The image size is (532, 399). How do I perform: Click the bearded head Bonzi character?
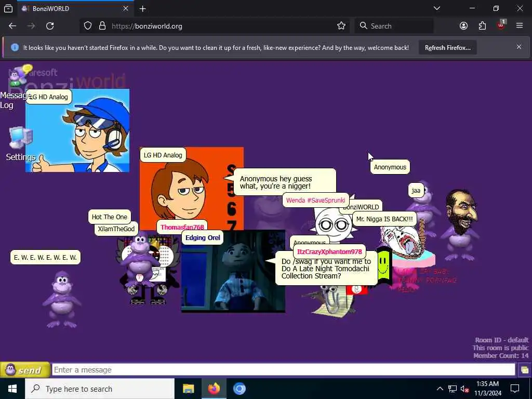(461, 224)
